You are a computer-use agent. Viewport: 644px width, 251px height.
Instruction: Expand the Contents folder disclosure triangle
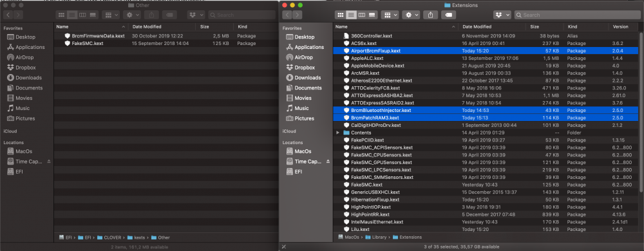(338, 133)
